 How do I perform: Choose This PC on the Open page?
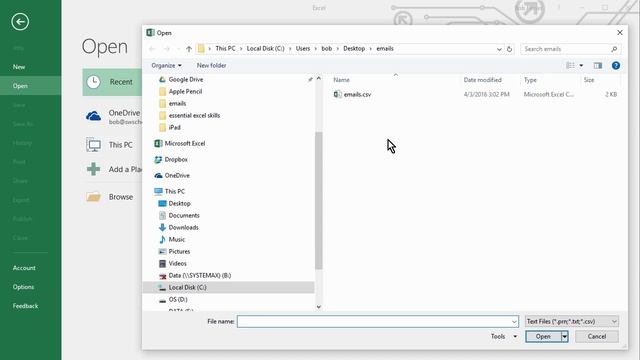[x=110, y=145]
